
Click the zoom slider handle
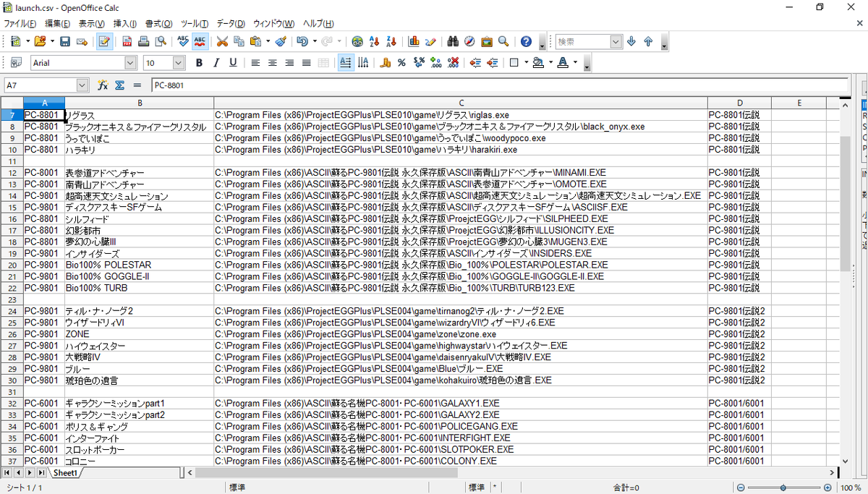point(783,487)
